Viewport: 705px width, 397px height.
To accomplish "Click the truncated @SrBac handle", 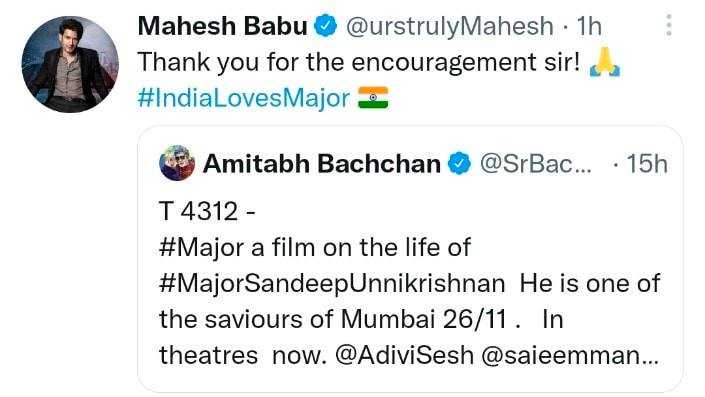I will point(535,164).
